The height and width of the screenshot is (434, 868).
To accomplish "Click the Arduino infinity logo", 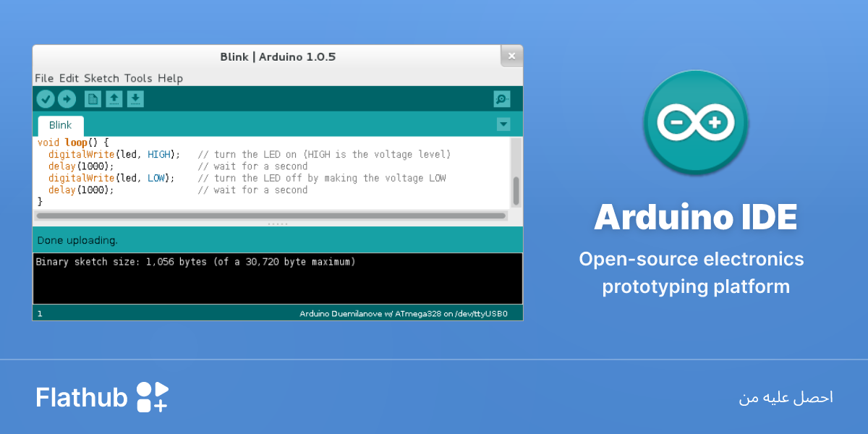I will point(696,123).
